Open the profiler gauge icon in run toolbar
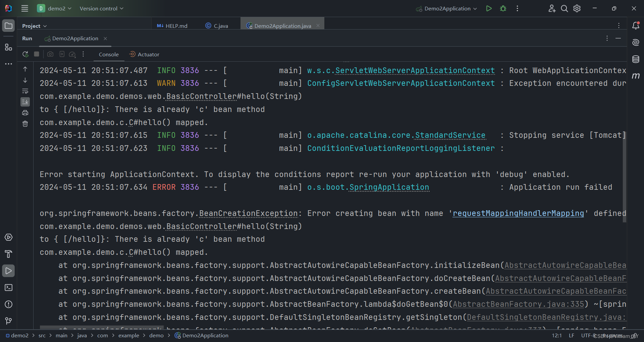This screenshot has width=644, height=342. pyautogui.click(x=72, y=54)
